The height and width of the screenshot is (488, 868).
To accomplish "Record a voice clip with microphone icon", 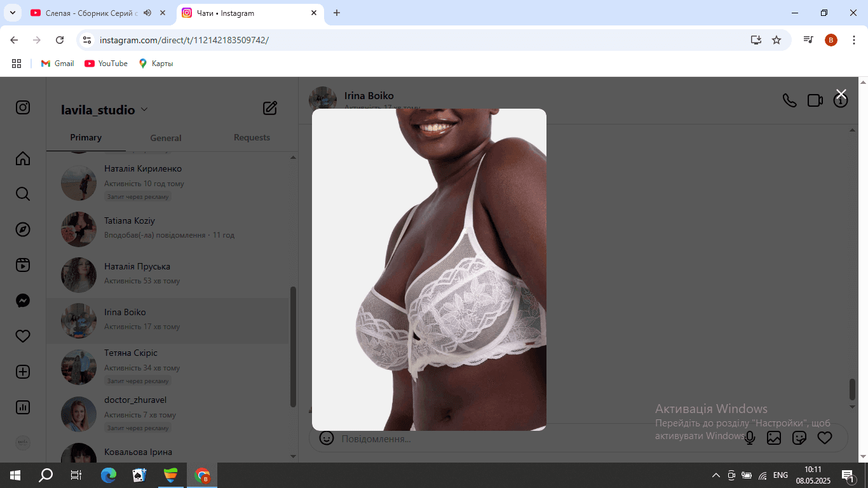I will [x=750, y=438].
